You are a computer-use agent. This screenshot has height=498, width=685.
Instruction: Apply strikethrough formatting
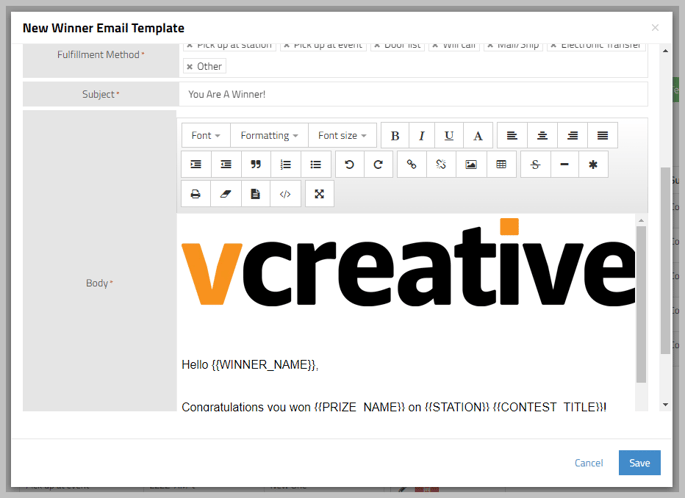click(535, 164)
